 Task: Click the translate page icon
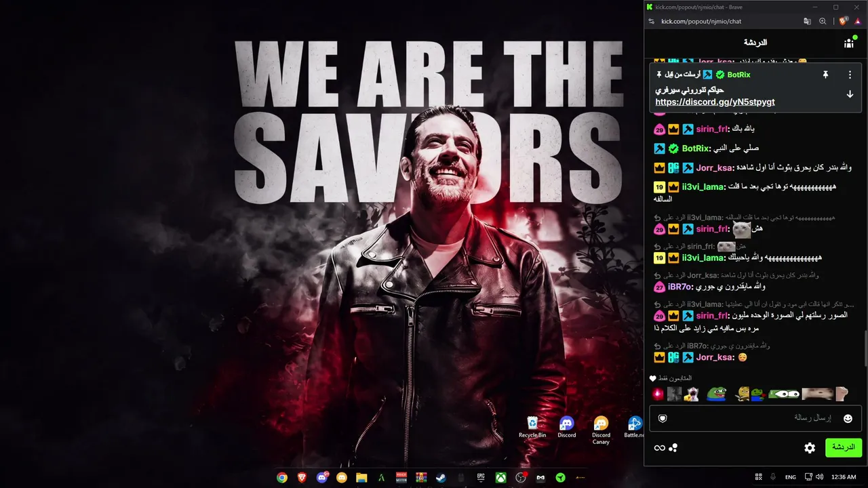pyautogui.click(x=807, y=21)
